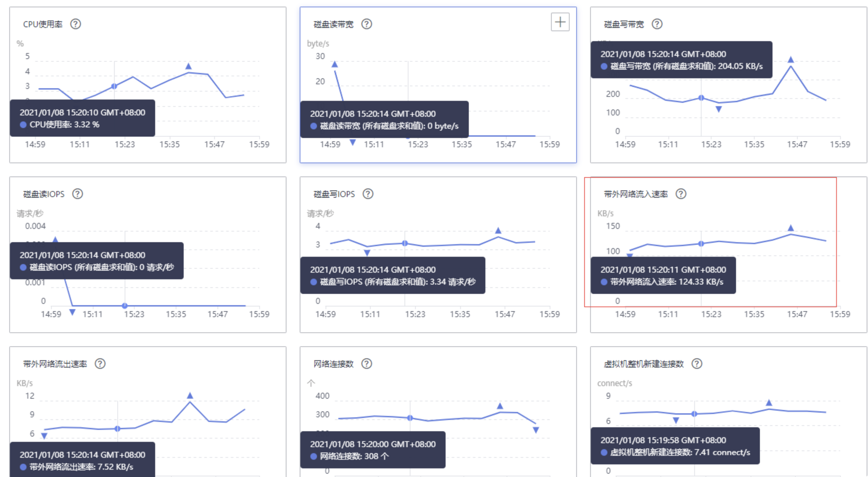Click the 15:59 axis label in 磁盘写IOPS chart
Screen dimensions: 868x477
point(550,314)
